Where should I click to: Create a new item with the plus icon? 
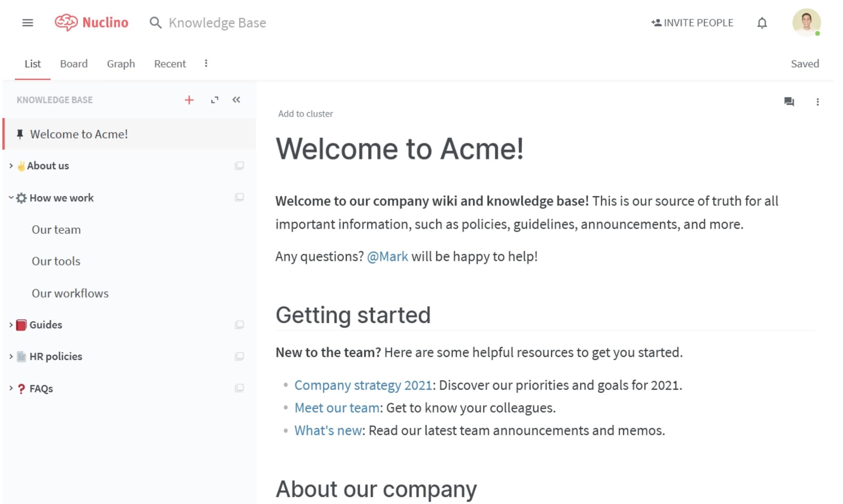point(189,100)
